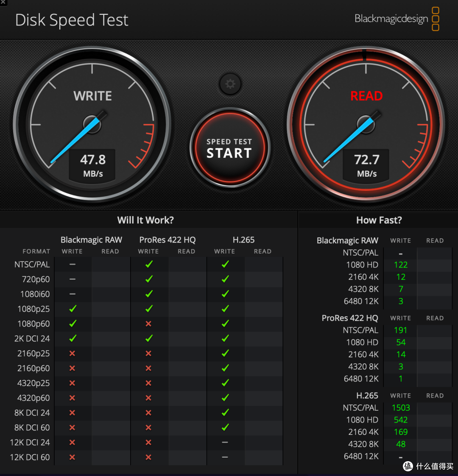Viewport: 458px width, 476px height.
Task: Click the Blackmagic RAW 1080 HD 122 value
Action: click(401, 265)
